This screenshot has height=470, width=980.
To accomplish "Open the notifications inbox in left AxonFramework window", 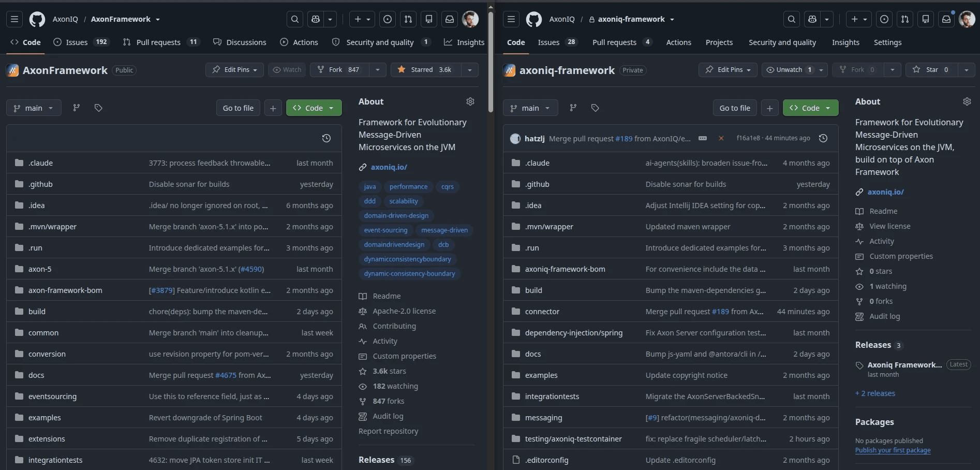I will tap(450, 19).
